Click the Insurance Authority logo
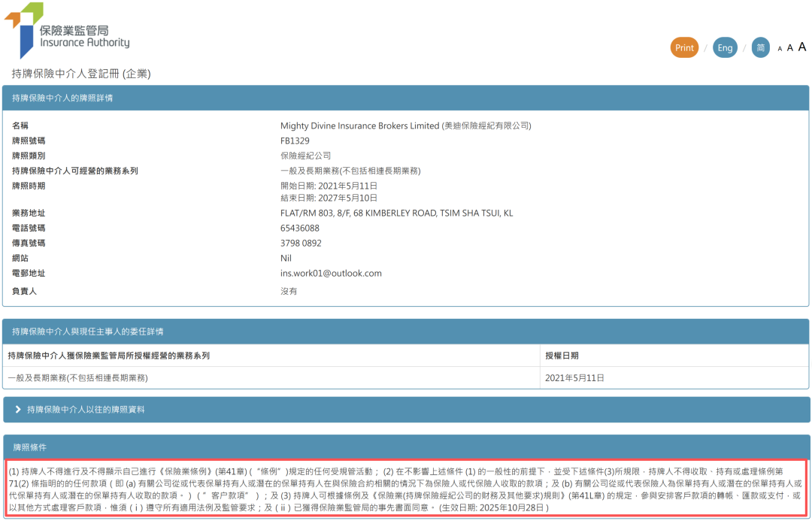812x524 pixels. 67,31
